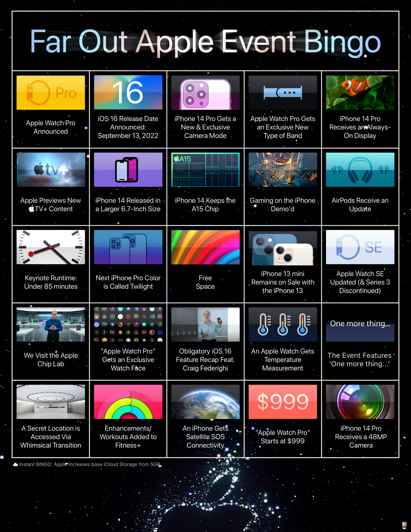
Task: Click the watch face complications grid
Action: click(x=128, y=325)
